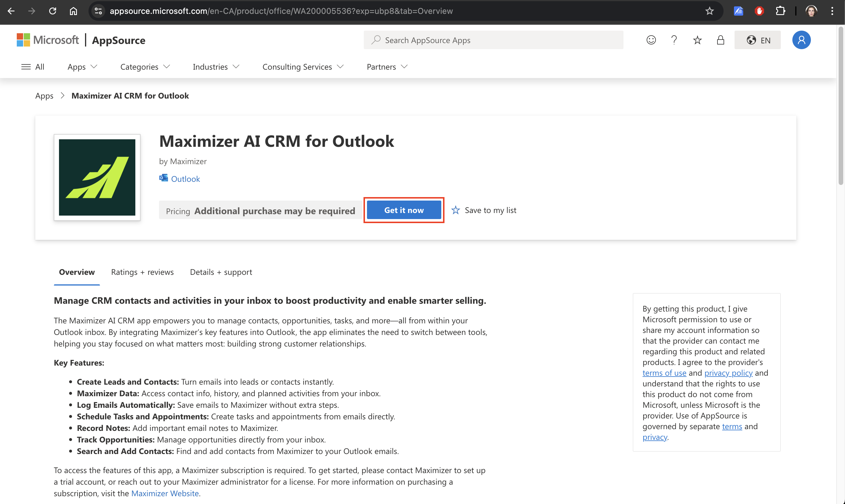This screenshot has height=504, width=845.
Task: Open the help question mark icon
Action: pos(674,40)
